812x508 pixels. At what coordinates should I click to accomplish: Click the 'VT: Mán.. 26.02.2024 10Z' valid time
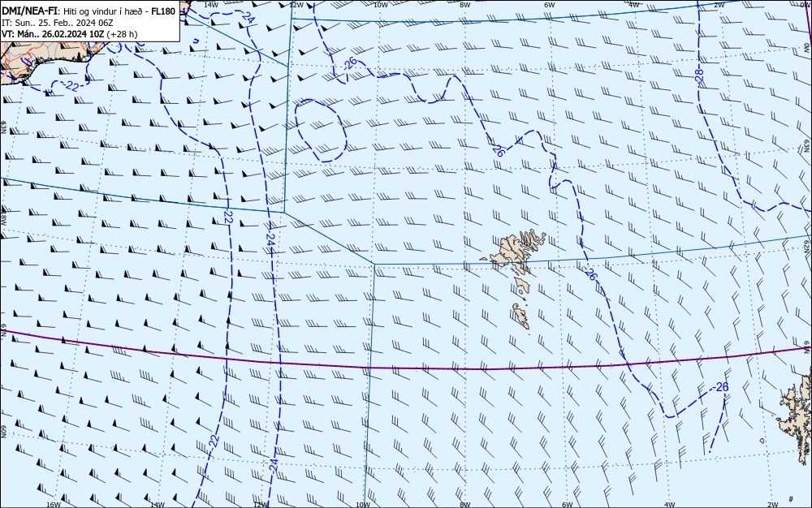click(x=53, y=34)
